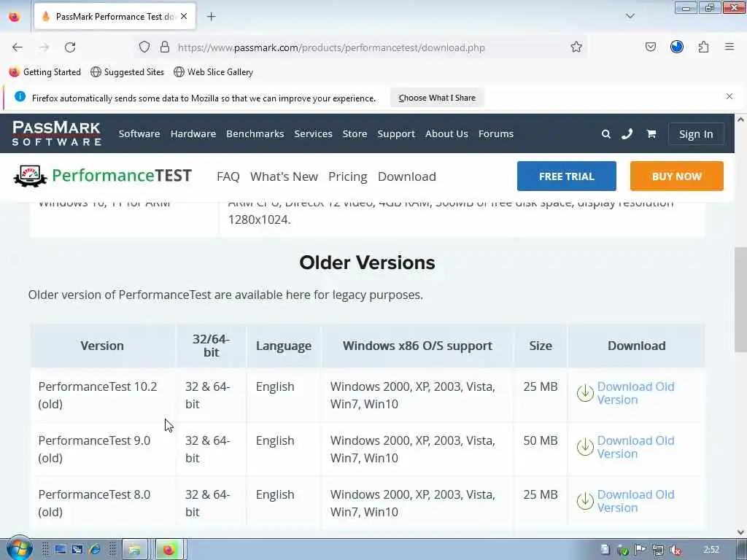
Task: Click the info icon in notification bar
Action: pos(20,97)
